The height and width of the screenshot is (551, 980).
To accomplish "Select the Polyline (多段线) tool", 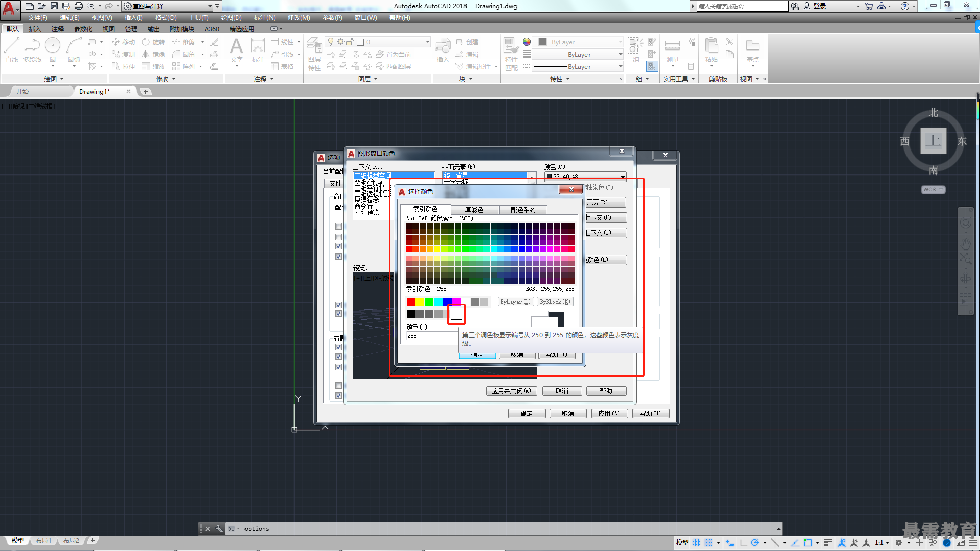I will pos(32,50).
